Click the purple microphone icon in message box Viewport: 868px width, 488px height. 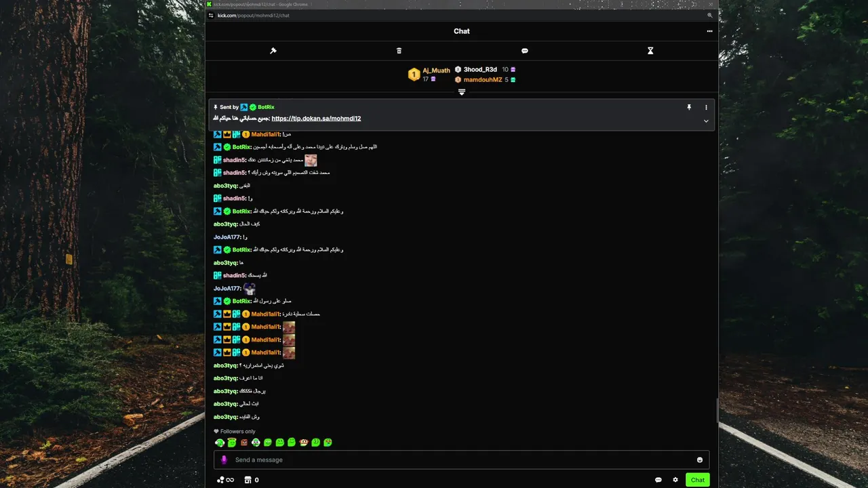point(224,460)
